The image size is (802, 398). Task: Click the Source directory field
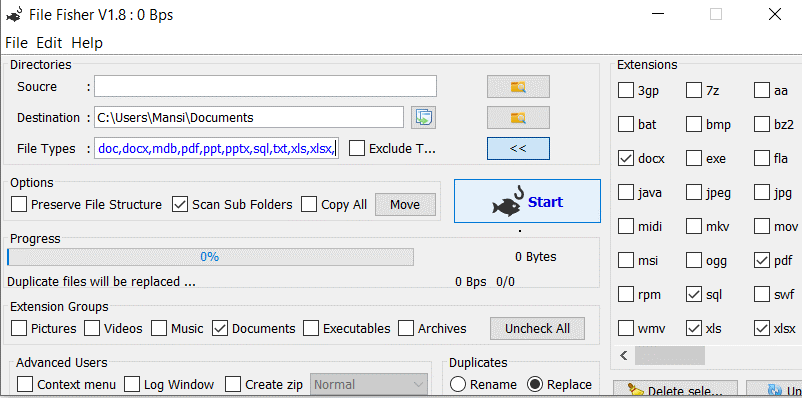[x=265, y=86]
